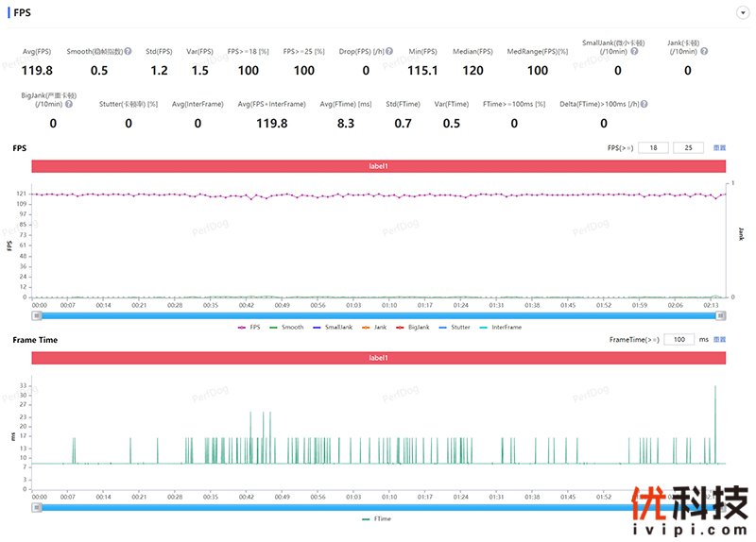Click the FPS threshold field showing 18
This screenshot has height=542, width=756.
653,148
